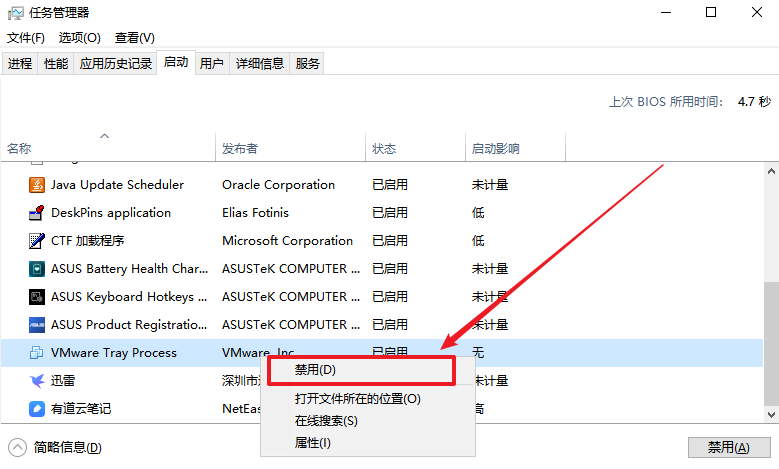Screen dimensions: 779x469
Task: Click ASUS Keyboard Hotkeys icon
Action: coord(36,297)
